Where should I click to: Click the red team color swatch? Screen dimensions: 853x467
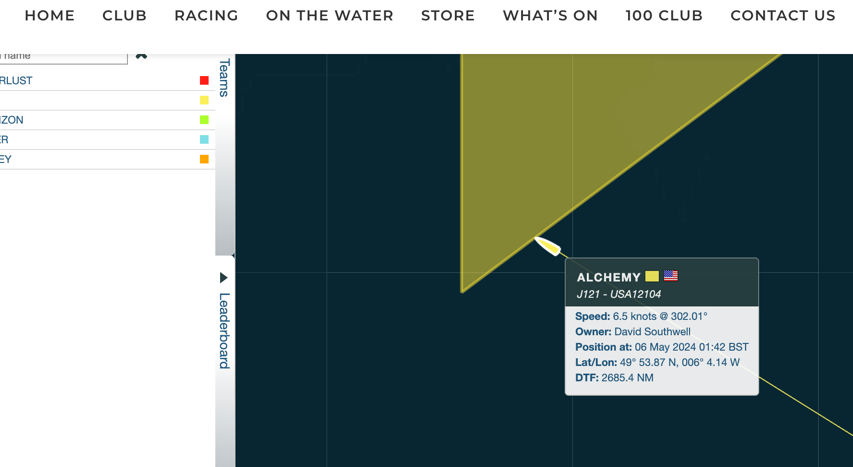tap(204, 80)
